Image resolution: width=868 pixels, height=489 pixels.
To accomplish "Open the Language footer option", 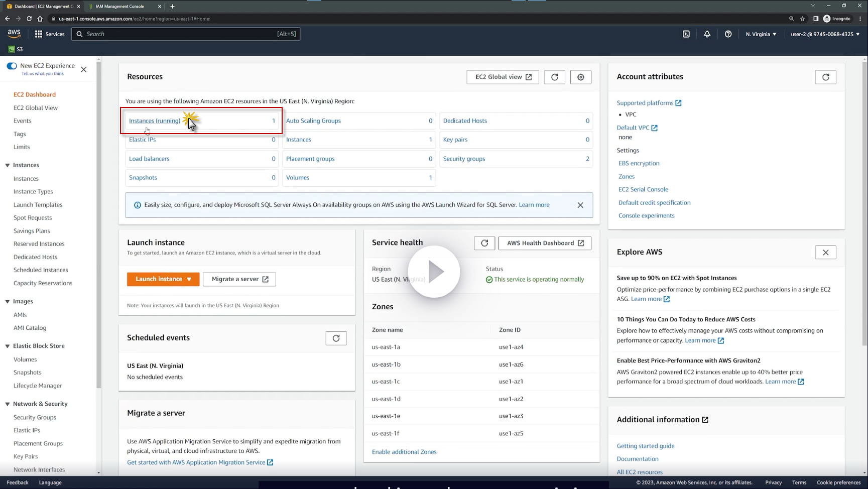I will [x=50, y=482].
